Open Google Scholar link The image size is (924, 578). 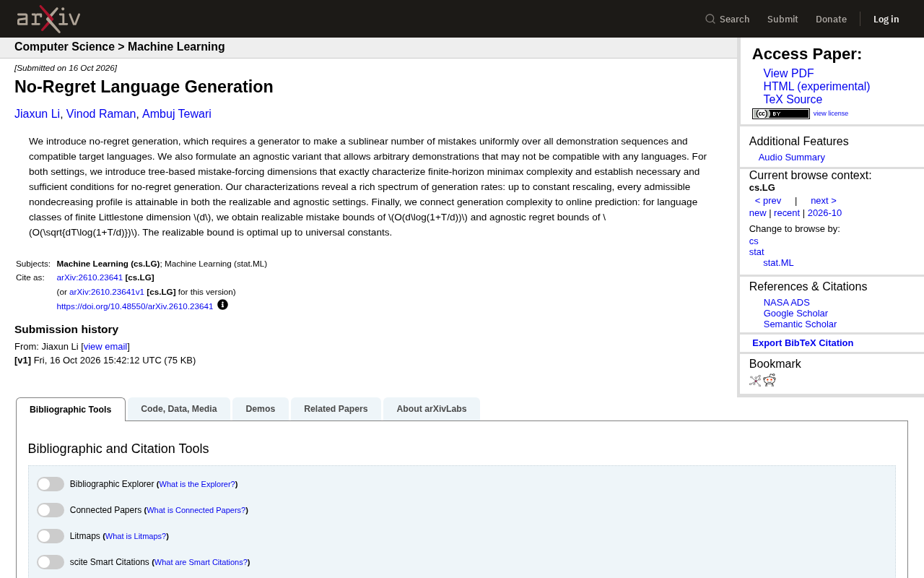[796, 314]
